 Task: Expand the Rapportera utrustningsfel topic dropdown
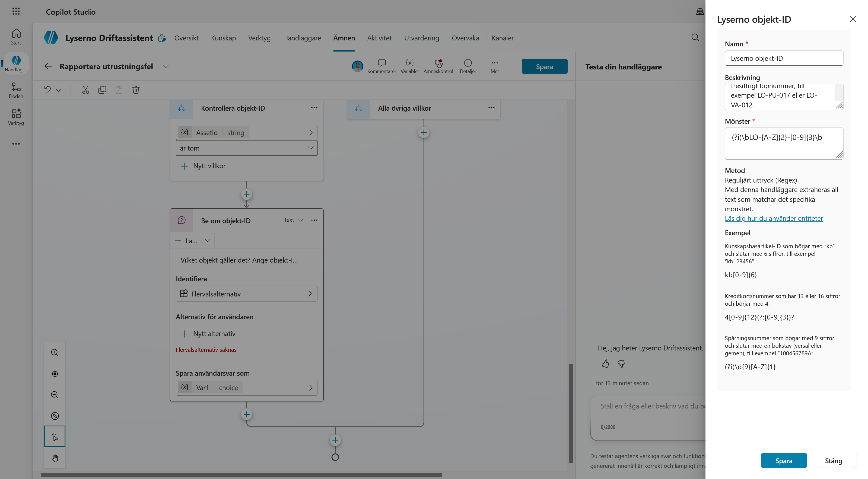pos(166,66)
